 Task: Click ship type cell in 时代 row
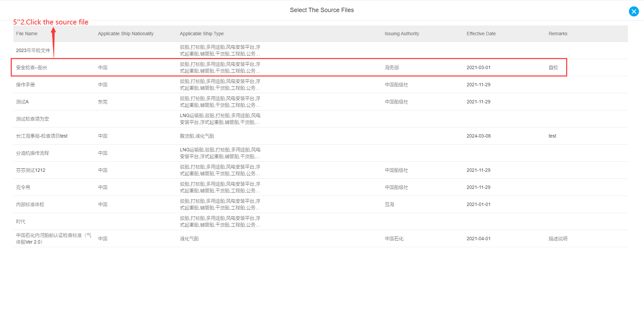(220, 221)
